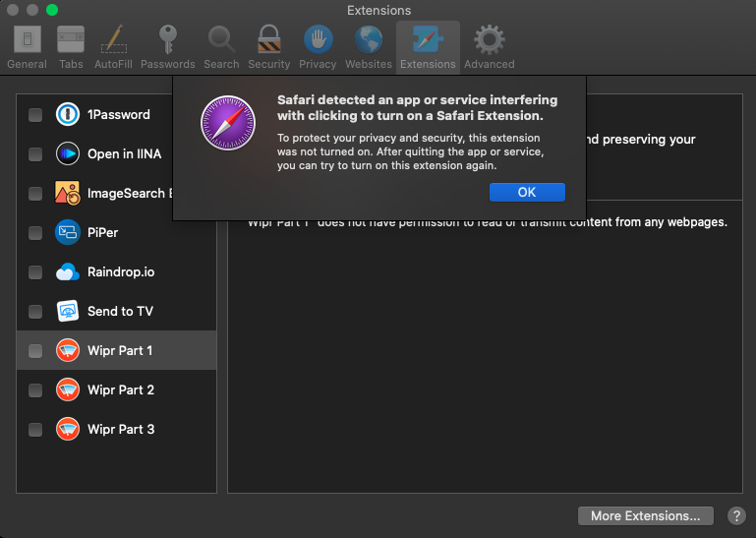Open the Passwords key icon
The height and width of the screenshot is (538, 756).
[168, 38]
